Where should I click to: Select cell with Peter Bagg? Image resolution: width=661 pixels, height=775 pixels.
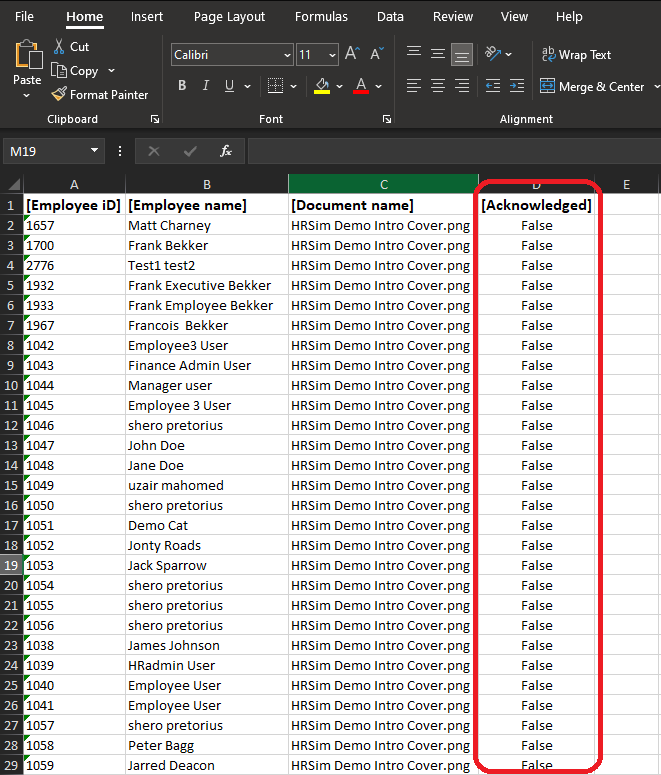[207, 745]
